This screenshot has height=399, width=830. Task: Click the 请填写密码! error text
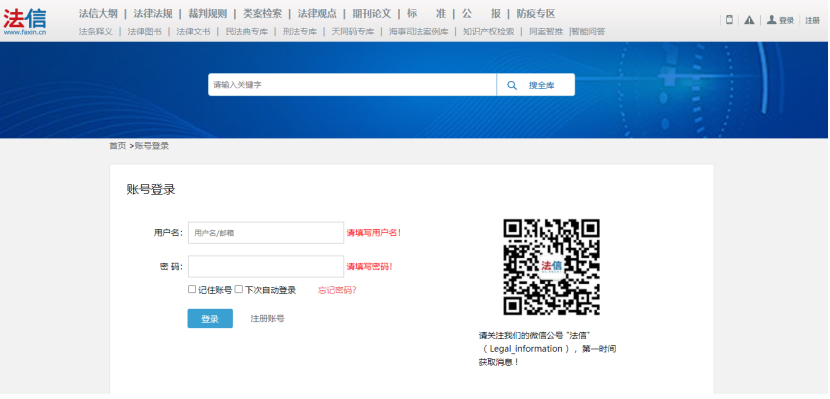[x=369, y=267]
